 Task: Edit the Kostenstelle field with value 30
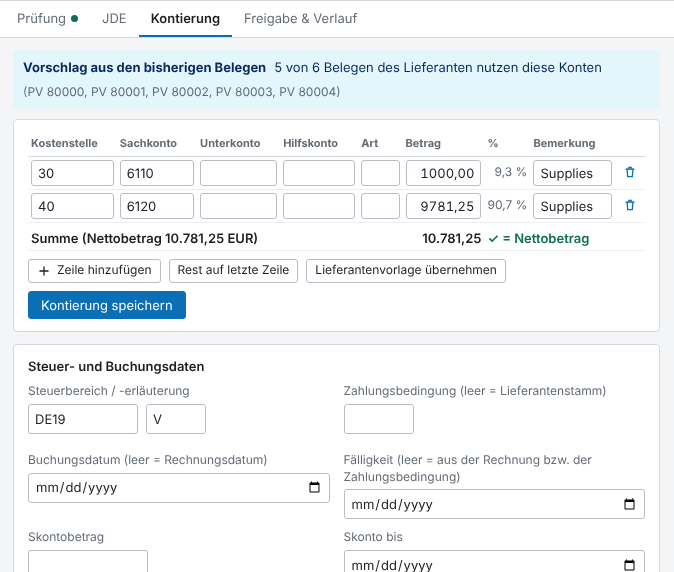[x=72, y=173]
